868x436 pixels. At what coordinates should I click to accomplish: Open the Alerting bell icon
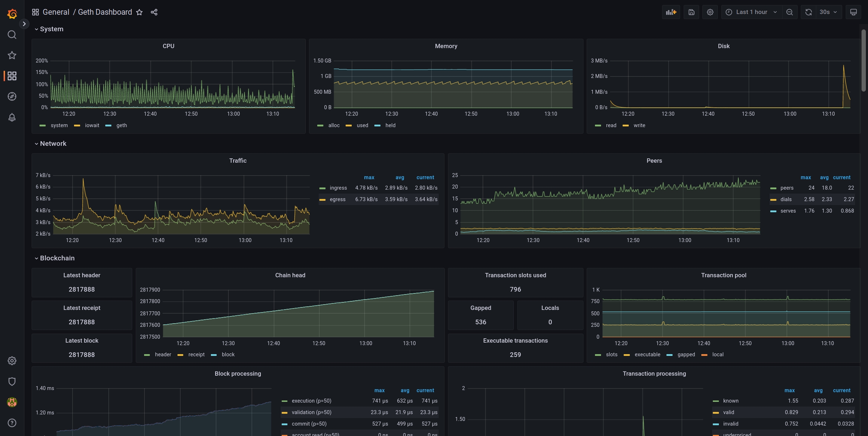(12, 117)
